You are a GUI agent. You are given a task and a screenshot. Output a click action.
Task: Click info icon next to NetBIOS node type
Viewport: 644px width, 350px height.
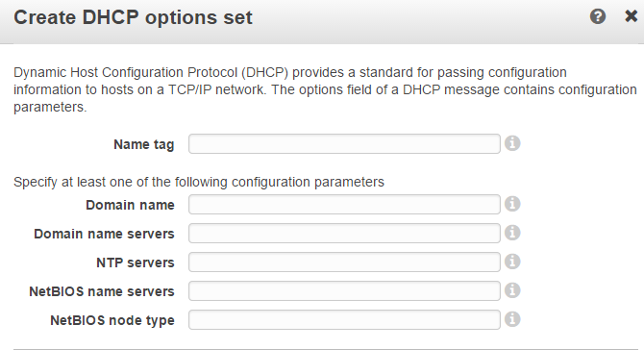(x=512, y=319)
